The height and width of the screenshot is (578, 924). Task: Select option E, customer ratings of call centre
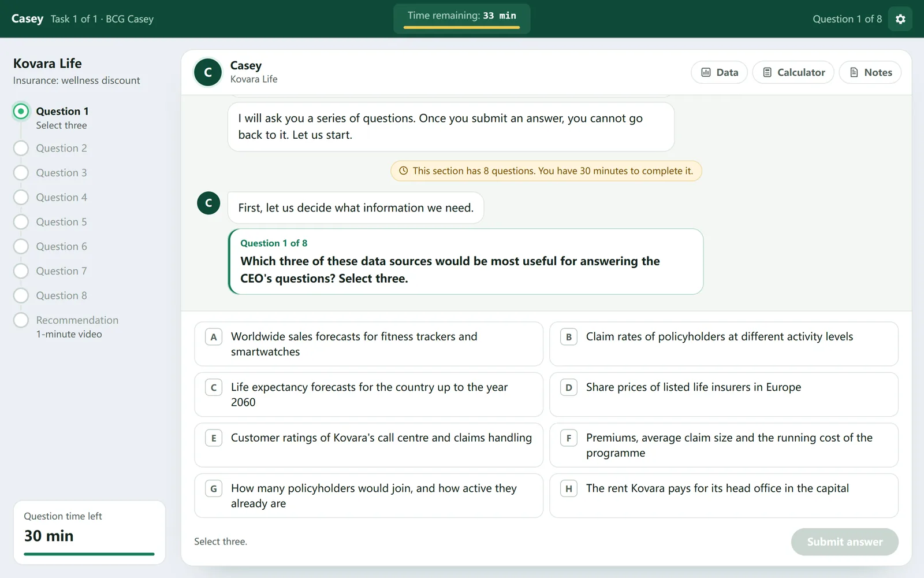tap(368, 445)
